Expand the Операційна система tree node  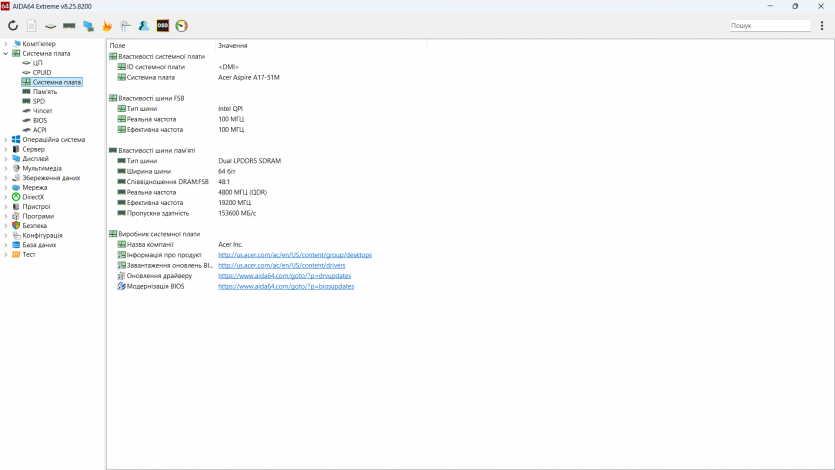5,140
